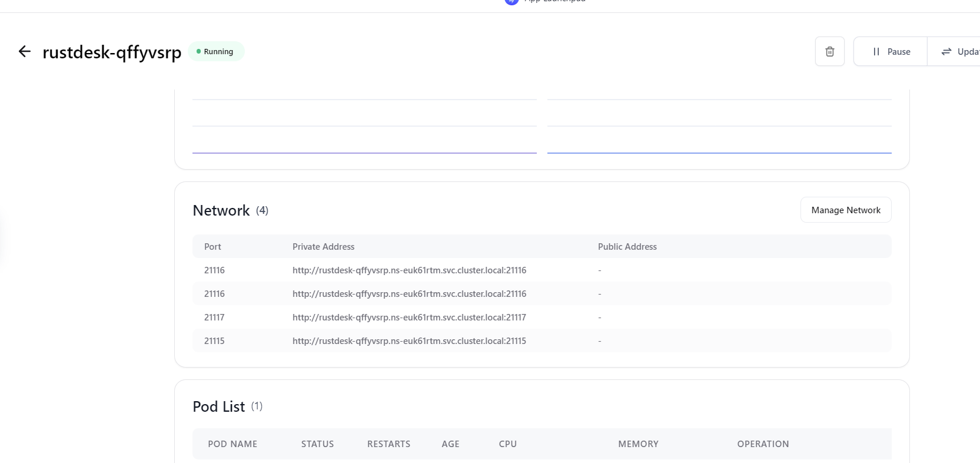Viewport: 980px width, 463px height.
Task: Select the port 21117 cell
Action: 214,318
